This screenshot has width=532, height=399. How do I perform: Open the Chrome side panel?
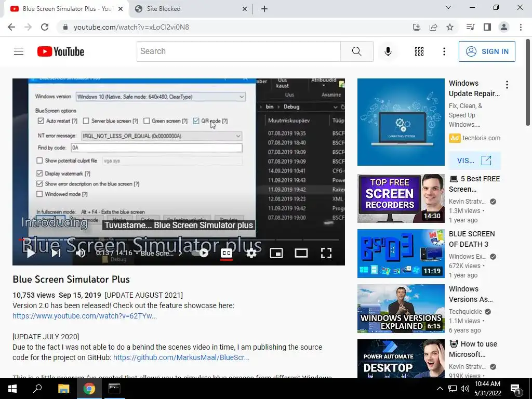[487, 27]
